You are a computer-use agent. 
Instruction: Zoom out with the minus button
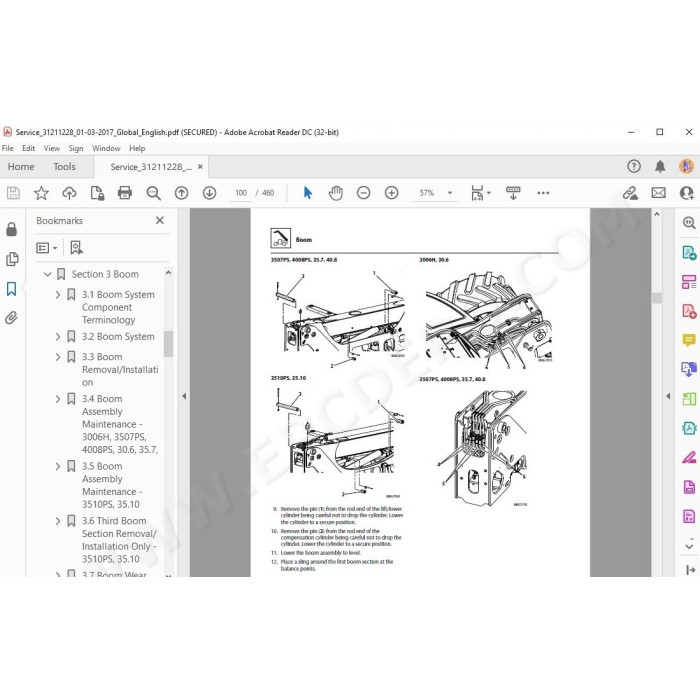pyautogui.click(x=363, y=193)
